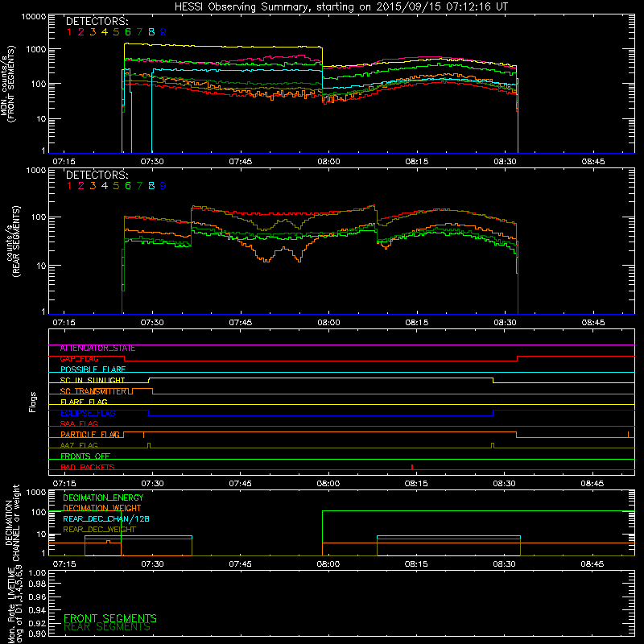This screenshot has width=644, height=644.
Task: Pick detector 3 in rear segments legend
Action: pos(93,186)
